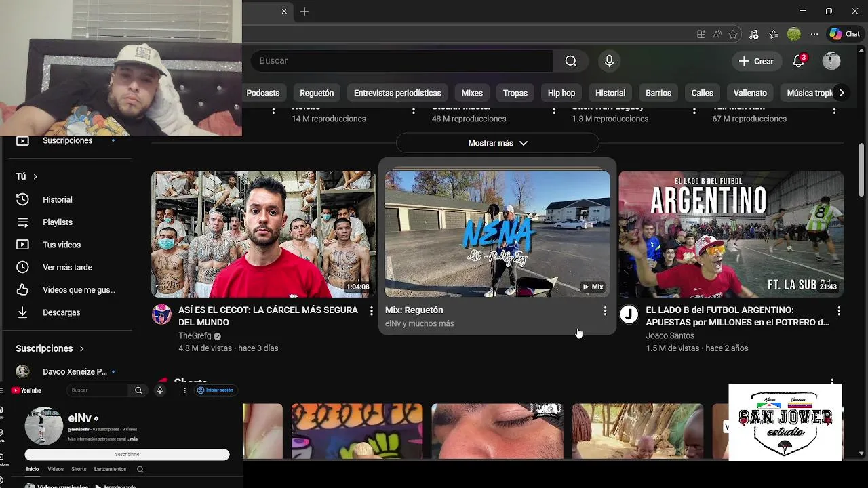Screen dimensions: 868x488
Task: Click the magnifier search button beside Buscar
Action: (x=571, y=61)
